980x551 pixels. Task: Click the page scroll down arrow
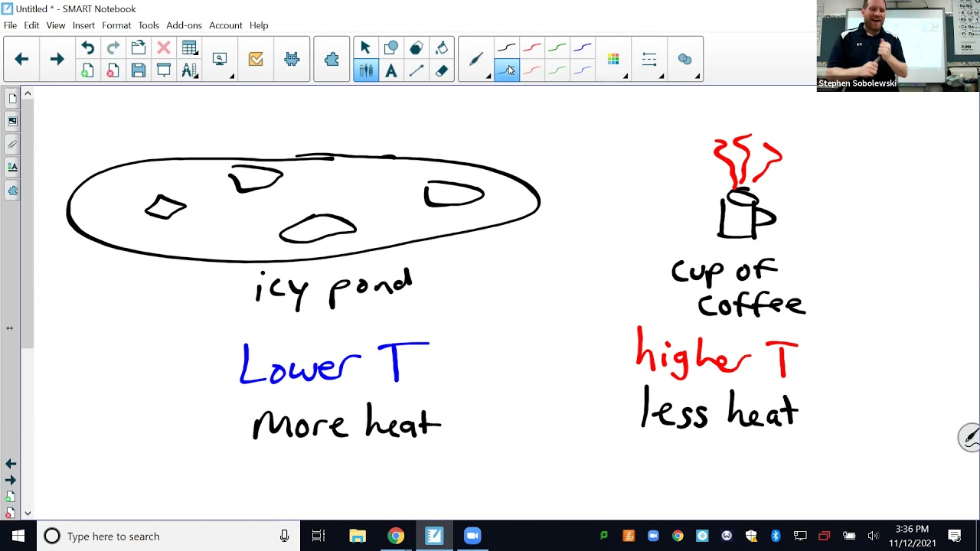point(28,514)
